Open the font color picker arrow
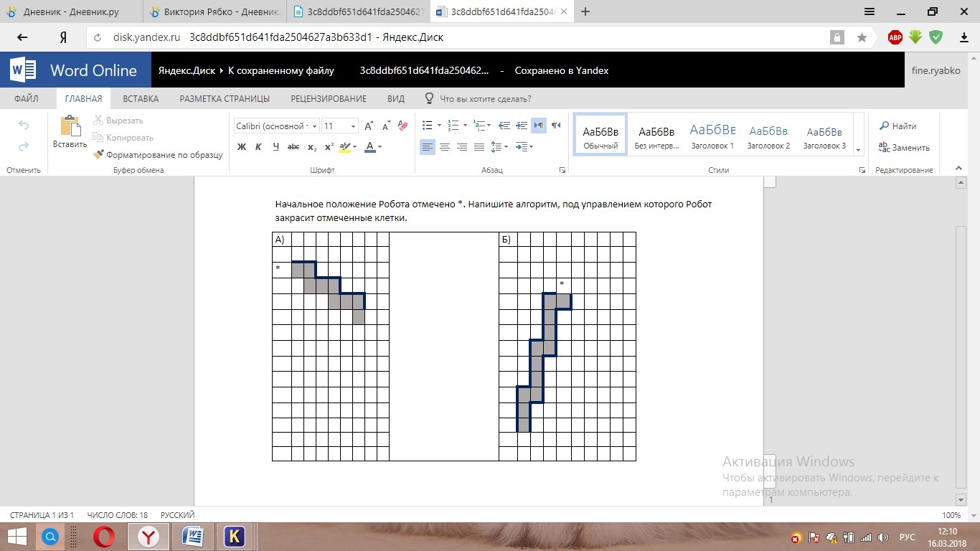 point(380,147)
